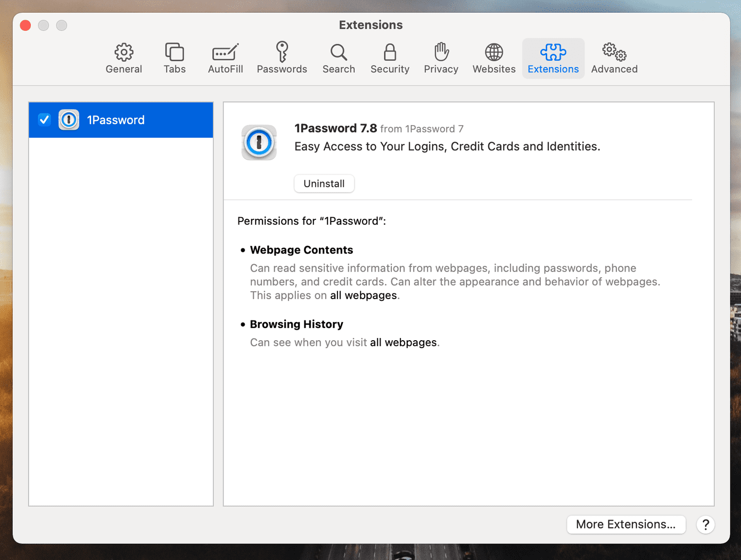Switch to the Tabs preferences icon
The image size is (741, 560).
(x=175, y=52)
